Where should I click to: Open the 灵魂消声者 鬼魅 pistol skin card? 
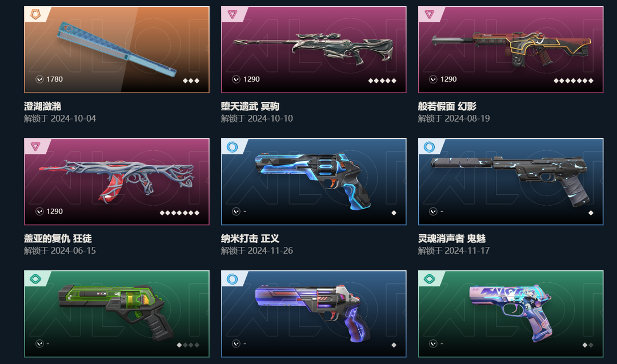[x=511, y=182]
